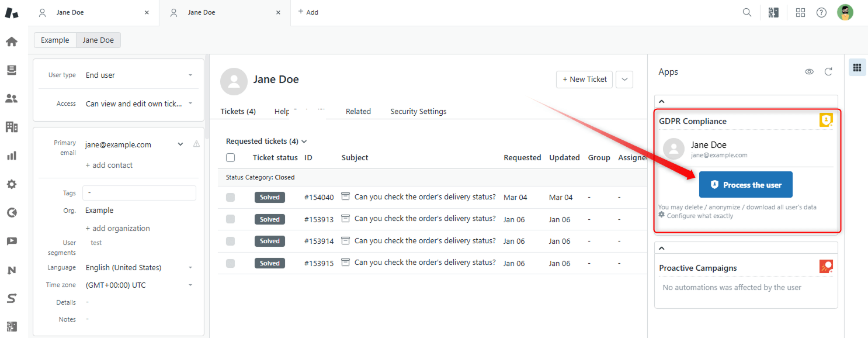Viewport: 868px width, 338px height.
Task: Go to the Home dashboard icon
Action: coord(12,42)
